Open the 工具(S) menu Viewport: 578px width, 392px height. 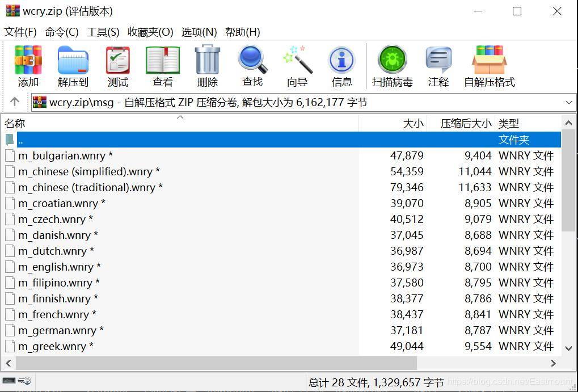(103, 32)
